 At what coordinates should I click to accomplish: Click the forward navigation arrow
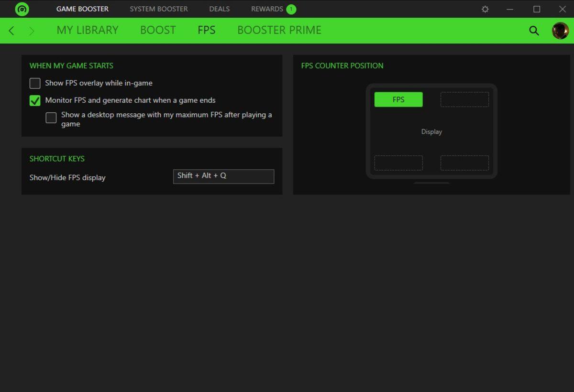pyautogui.click(x=31, y=30)
